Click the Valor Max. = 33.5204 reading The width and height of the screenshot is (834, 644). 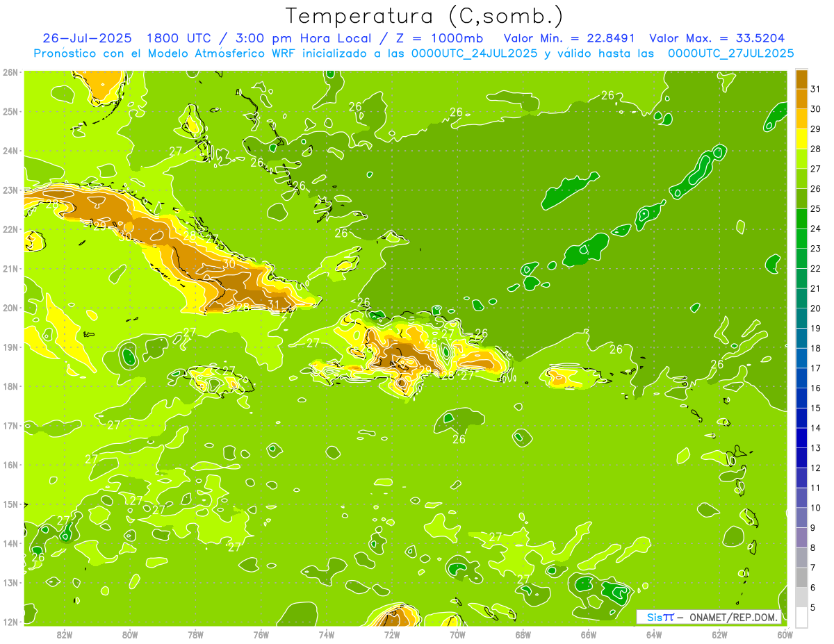point(717,38)
